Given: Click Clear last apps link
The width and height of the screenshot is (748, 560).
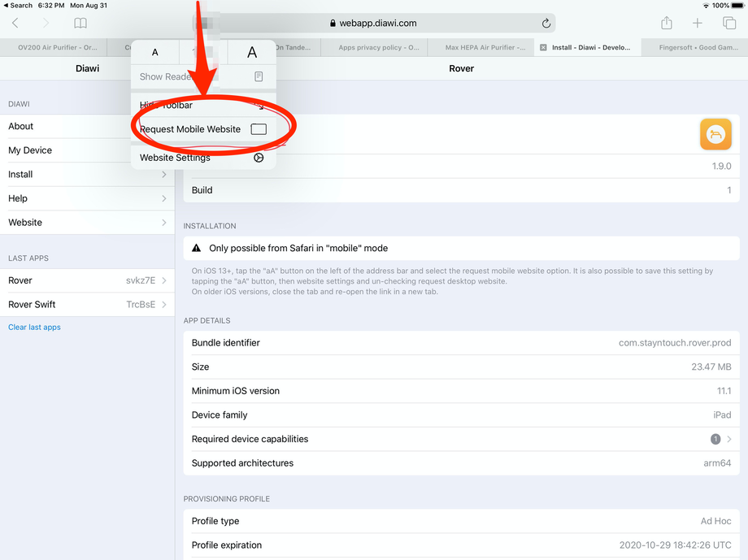Looking at the screenshot, I should click(34, 328).
